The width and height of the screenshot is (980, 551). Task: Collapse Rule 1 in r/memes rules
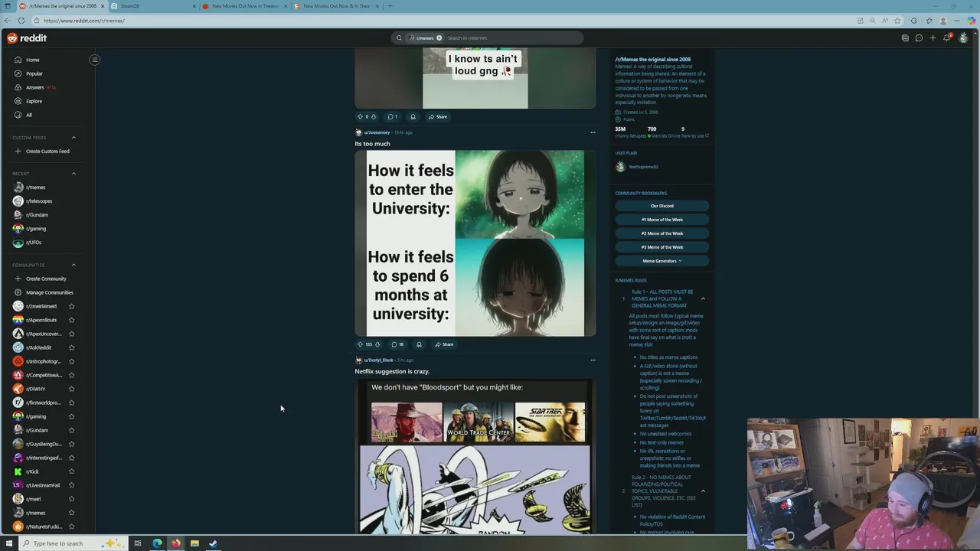click(703, 298)
